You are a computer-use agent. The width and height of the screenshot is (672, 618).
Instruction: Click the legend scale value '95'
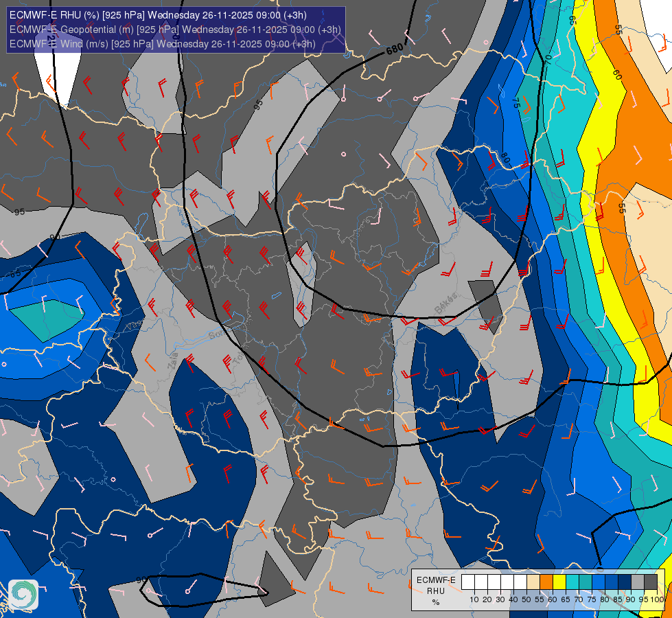pos(643,599)
